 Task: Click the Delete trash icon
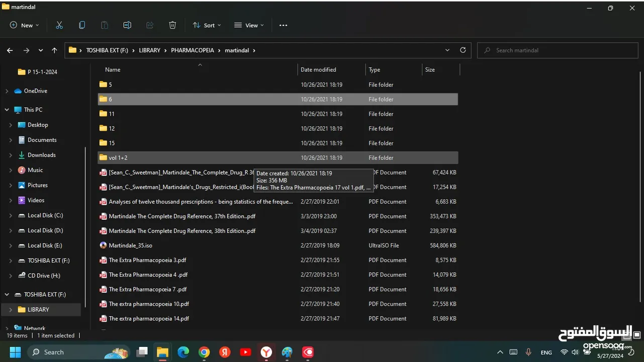coord(172,25)
